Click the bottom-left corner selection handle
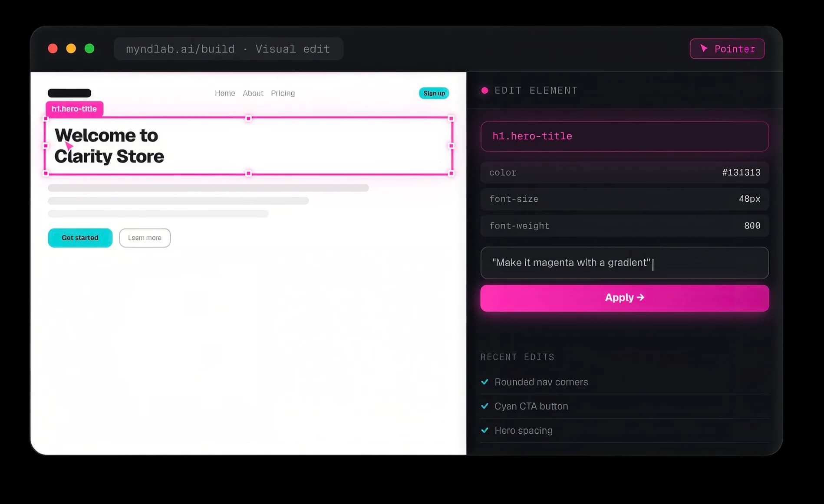Screen dimensions: 824x504 pyautogui.click(x=46, y=173)
